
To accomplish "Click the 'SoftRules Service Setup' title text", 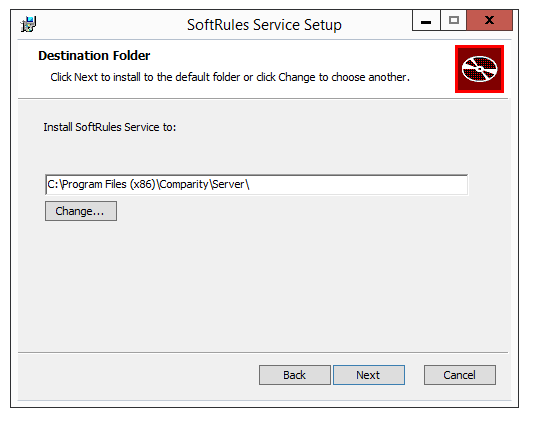I will click(264, 25).
